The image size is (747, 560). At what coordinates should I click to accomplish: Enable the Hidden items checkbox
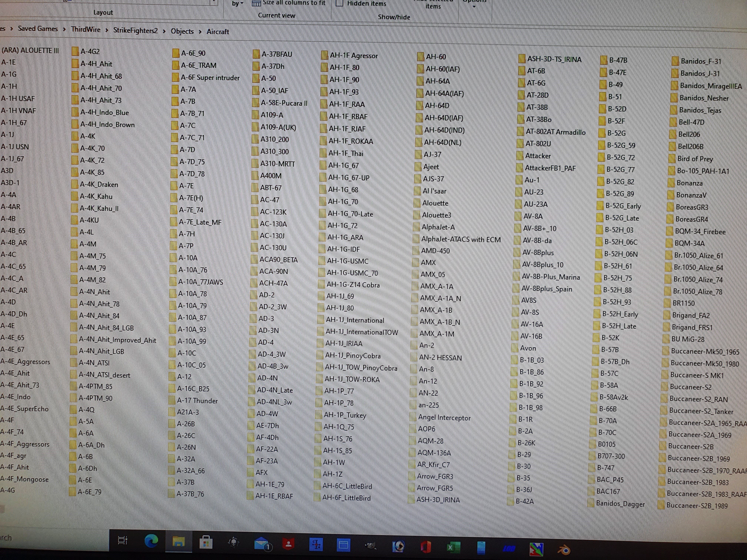coord(339,3)
